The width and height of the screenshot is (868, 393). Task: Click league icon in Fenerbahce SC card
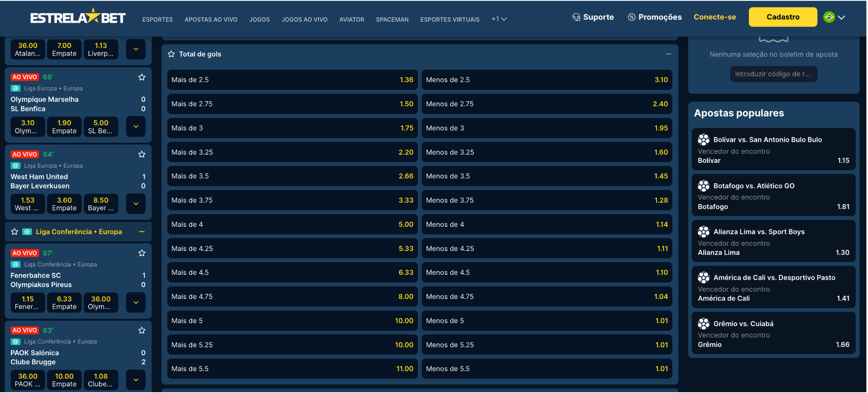point(16,265)
